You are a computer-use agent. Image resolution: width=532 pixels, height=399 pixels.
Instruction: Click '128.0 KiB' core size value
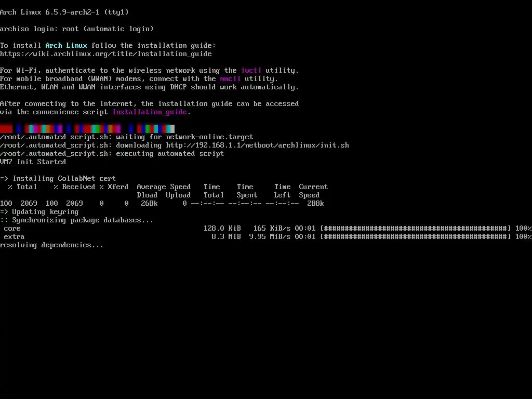point(222,229)
